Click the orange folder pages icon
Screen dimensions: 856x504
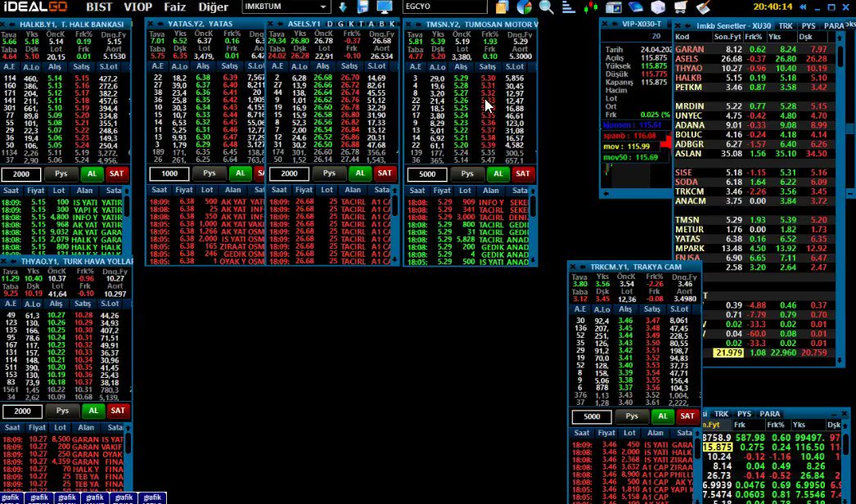(502, 7)
